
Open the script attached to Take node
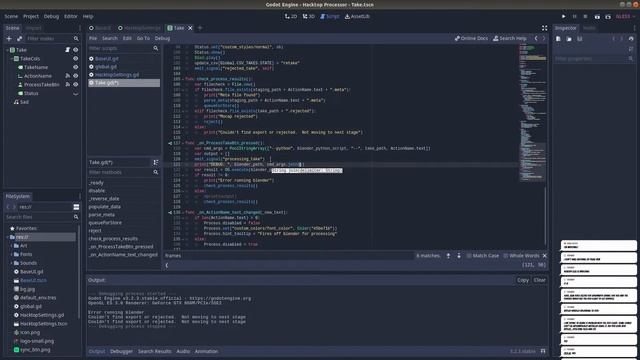[67, 50]
